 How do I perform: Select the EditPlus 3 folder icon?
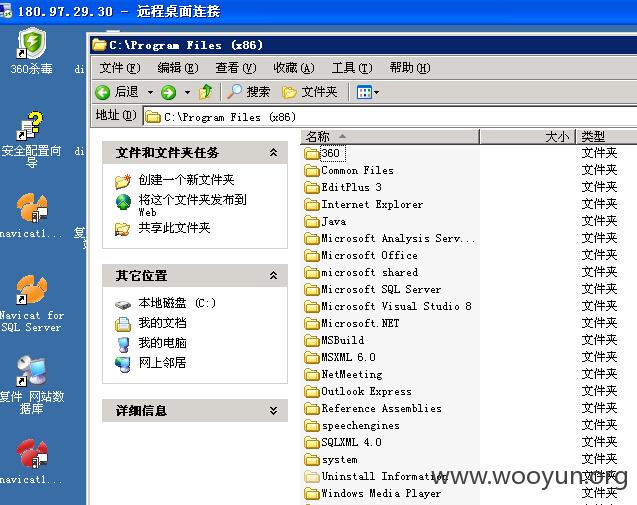(x=312, y=188)
